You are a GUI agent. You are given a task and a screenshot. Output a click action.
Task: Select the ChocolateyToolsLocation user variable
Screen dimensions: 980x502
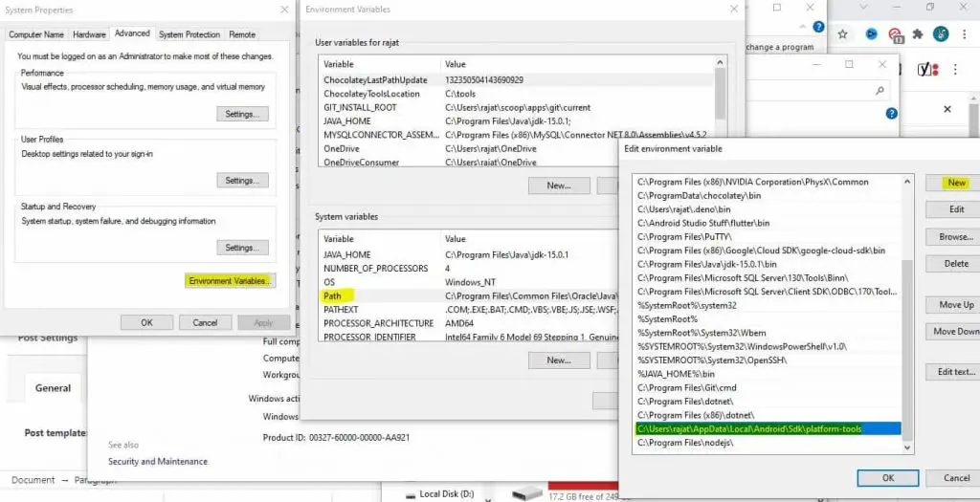point(516,94)
